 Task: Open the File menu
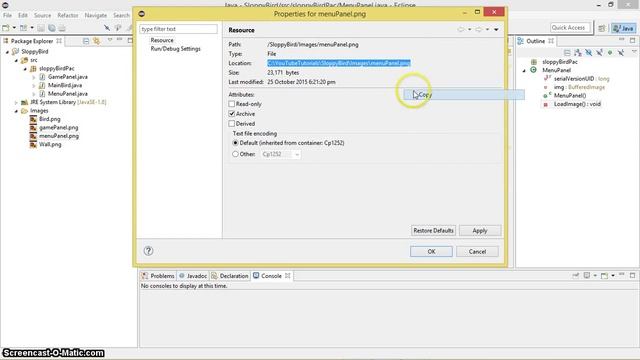click(x=7, y=15)
